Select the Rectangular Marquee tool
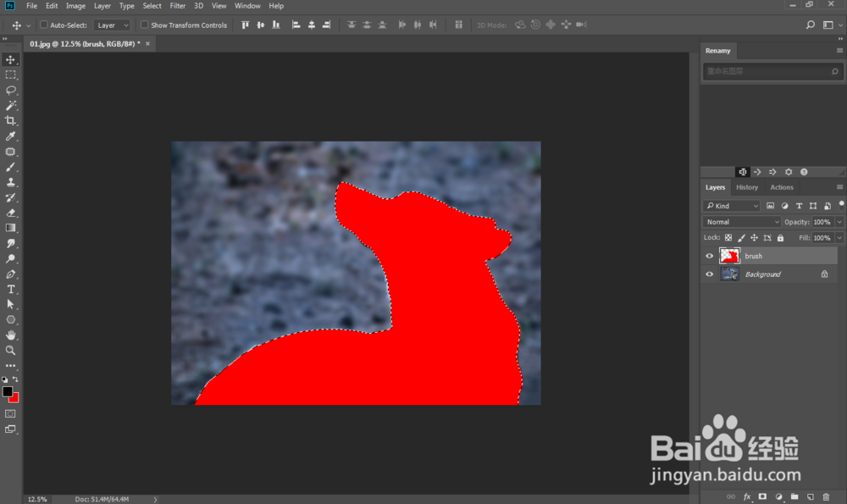847x504 pixels. [10, 75]
